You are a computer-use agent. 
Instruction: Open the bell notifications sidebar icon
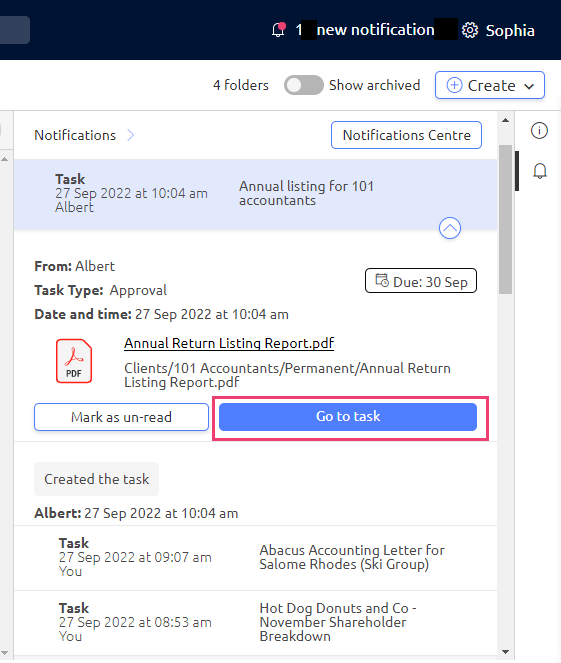[x=540, y=171]
